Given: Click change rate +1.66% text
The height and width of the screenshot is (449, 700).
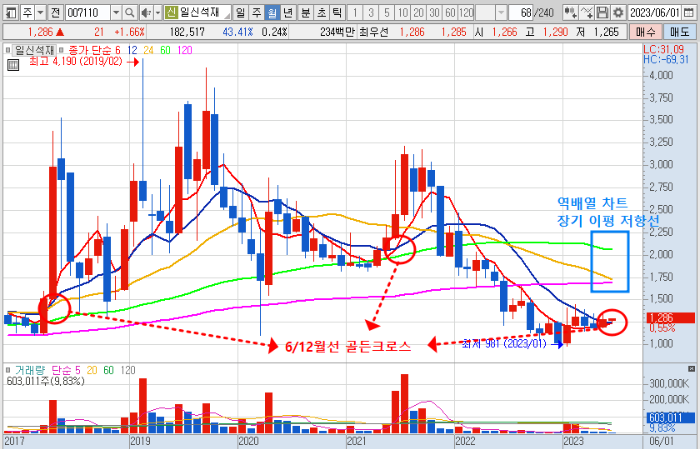Looking at the screenshot, I should (129, 32).
